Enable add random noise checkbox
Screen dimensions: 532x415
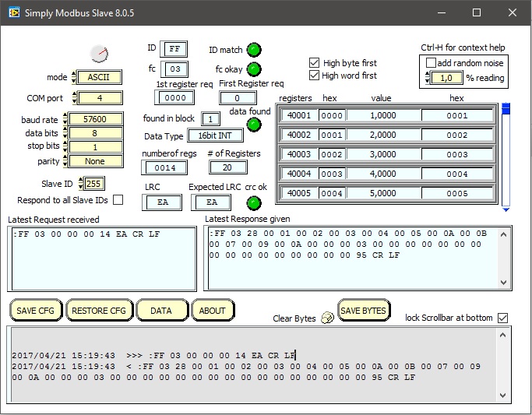(x=431, y=63)
